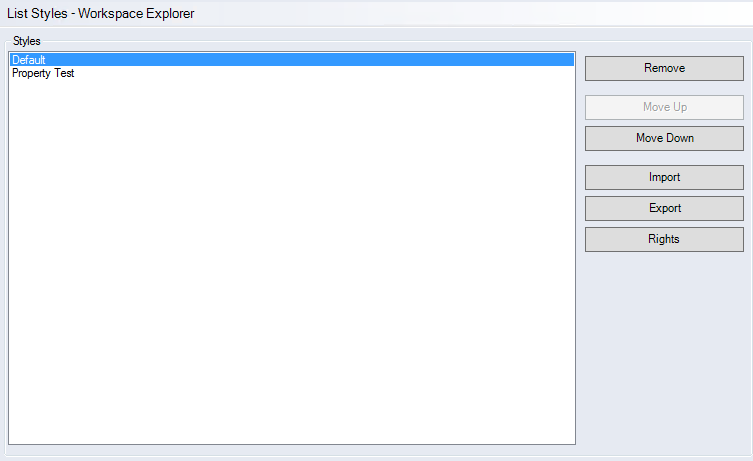753x461 pixels.
Task: Choose Import to load a style
Action: 664,177
